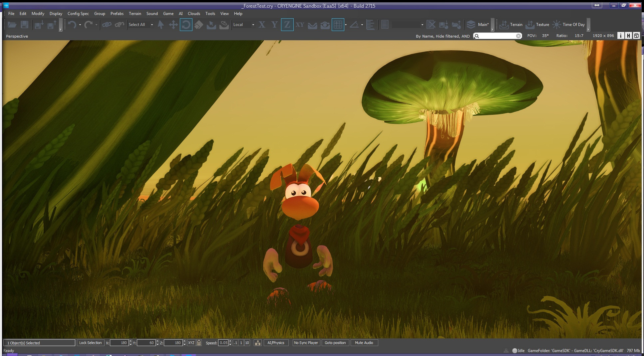Click the Select terrain tool icon
Screen dimensions: 644x356
tap(211, 25)
